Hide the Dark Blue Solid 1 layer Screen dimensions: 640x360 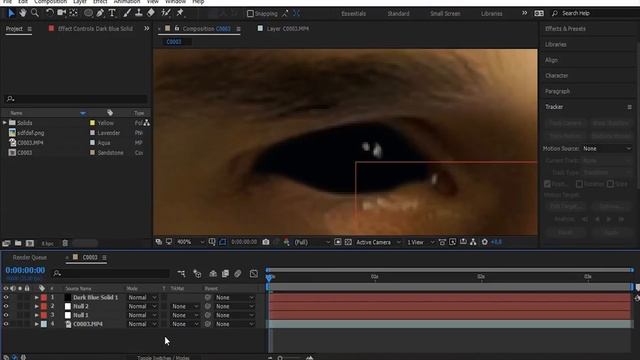pos(6,297)
